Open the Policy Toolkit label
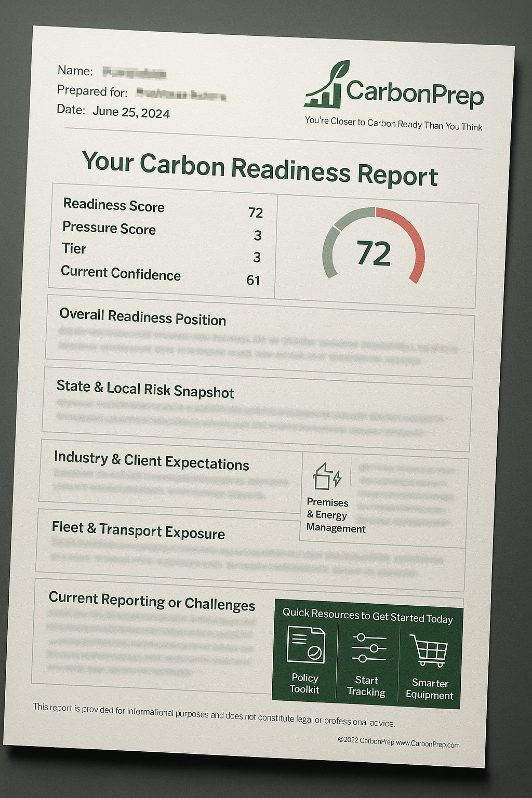 (305, 684)
